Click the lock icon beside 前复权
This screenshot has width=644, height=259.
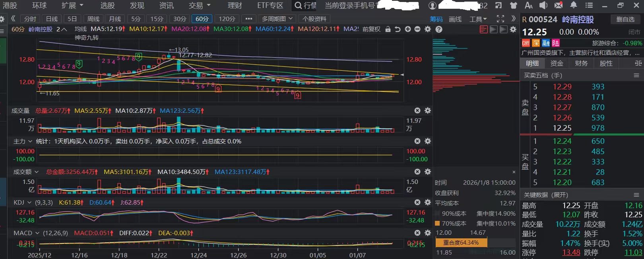pyautogui.click(x=388, y=29)
